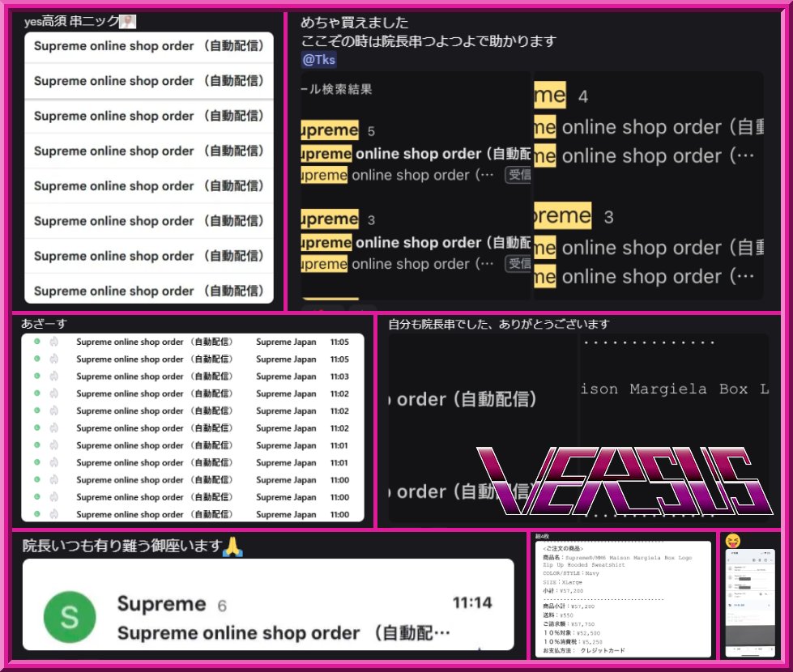The width and height of the screenshot is (793, 672).
Task: Select the 11:14 timestamp
Action: [x=472, y=602]
